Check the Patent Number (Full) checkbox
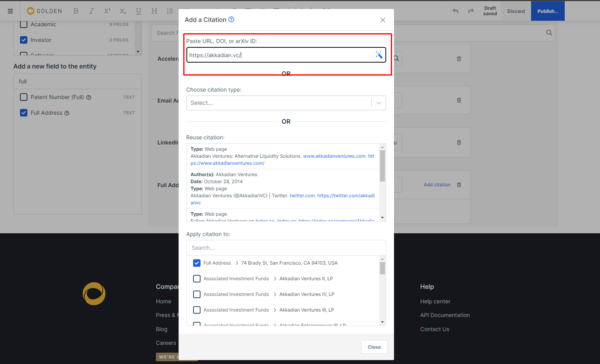Image resolution: width=600 pixels, height=364 pixels. pyautogui.click(x=24, y=97)
